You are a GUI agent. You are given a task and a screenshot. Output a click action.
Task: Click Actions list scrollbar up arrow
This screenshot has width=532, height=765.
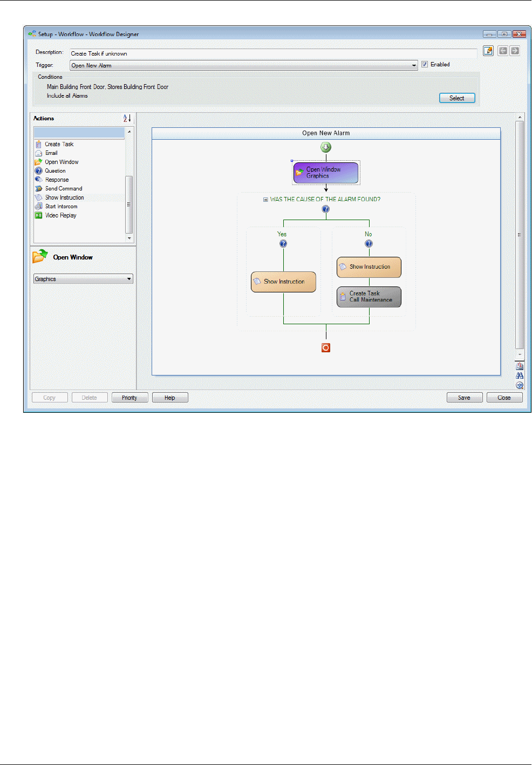pos(129,132)
